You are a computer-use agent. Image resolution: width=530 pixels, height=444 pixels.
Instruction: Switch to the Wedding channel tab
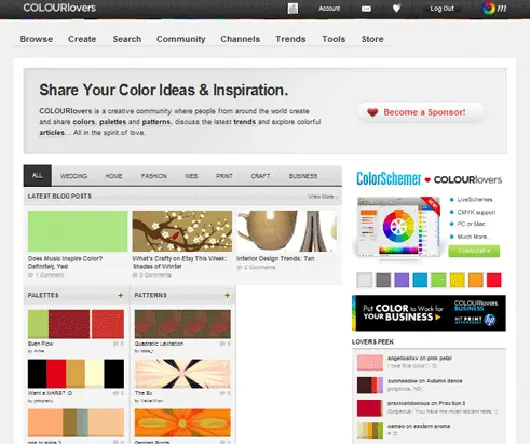(x=73, y=176)
